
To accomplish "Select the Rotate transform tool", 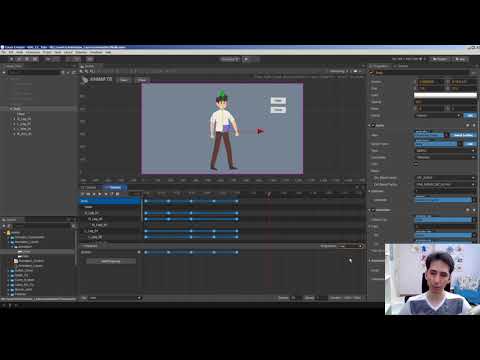I will (x=19, y=59).
